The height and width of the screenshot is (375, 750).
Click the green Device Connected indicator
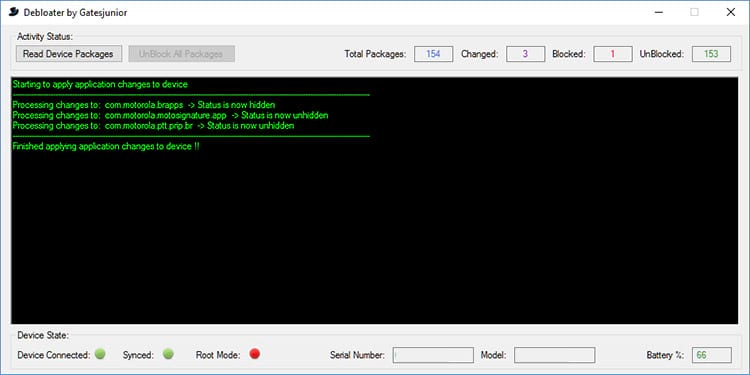pyautogui.click(x=100, y=354)
